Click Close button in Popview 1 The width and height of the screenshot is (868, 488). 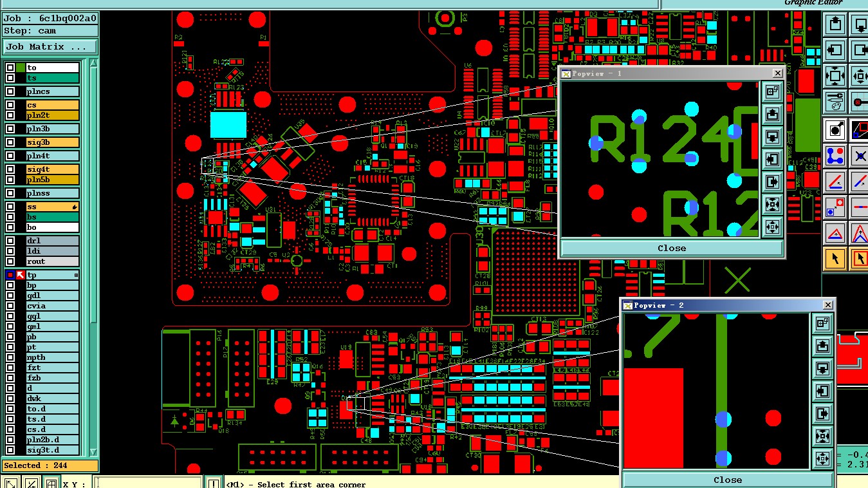coord(672,248)
